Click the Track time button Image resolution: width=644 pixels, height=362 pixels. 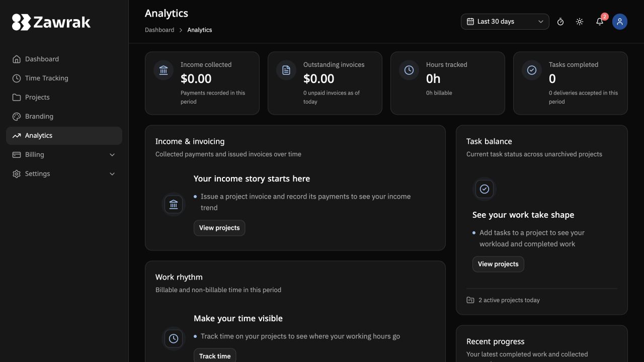tap(215, 355)
